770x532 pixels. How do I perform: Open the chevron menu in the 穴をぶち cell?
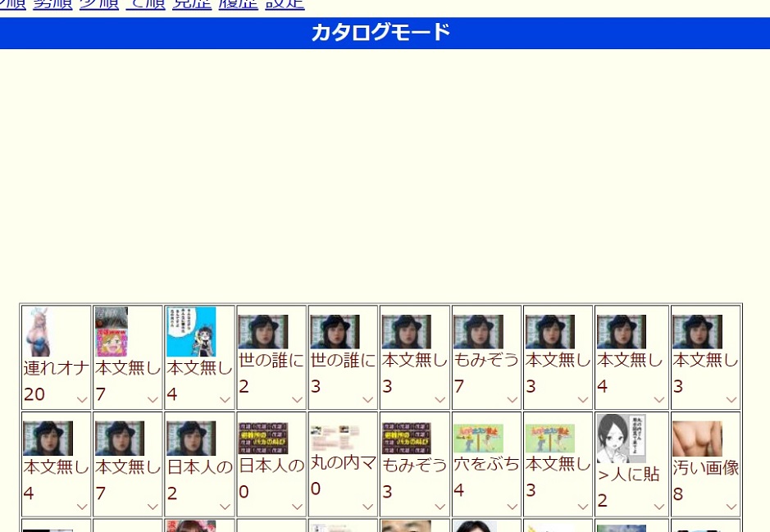(x=512, y=507)
